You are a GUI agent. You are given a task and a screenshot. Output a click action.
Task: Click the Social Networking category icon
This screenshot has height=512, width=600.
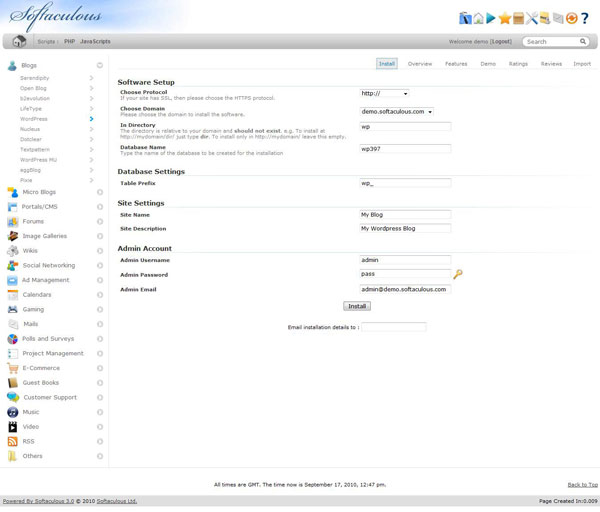pos(12,266)
